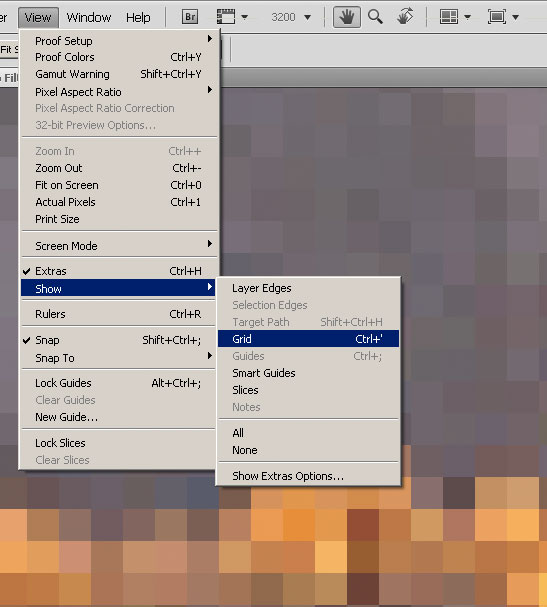The width and height of the screenshot is (547, 607).
Task: Choose Fit on Screen
Action: click(118, 185)
